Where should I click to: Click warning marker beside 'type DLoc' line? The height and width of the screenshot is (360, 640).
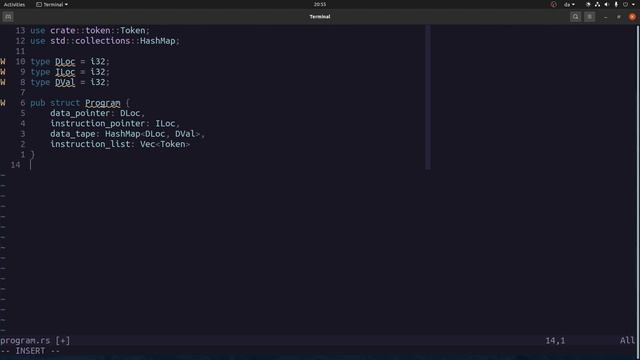(x=3, y=62)
